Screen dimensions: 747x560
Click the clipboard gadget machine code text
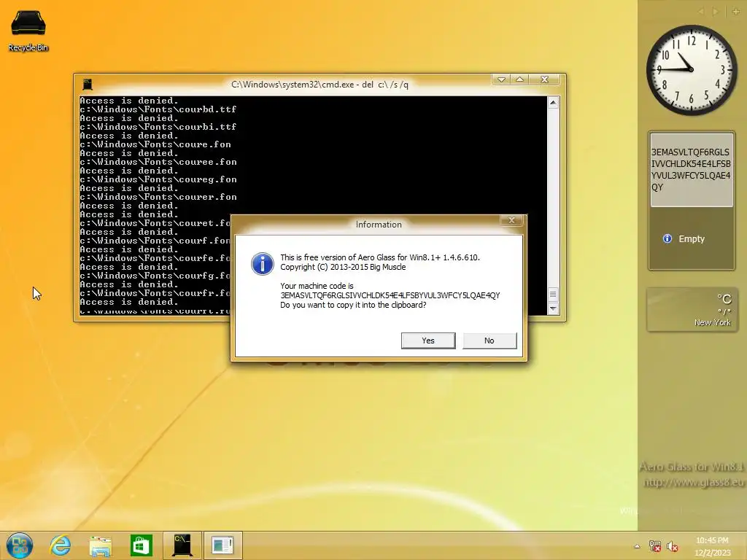691,169
